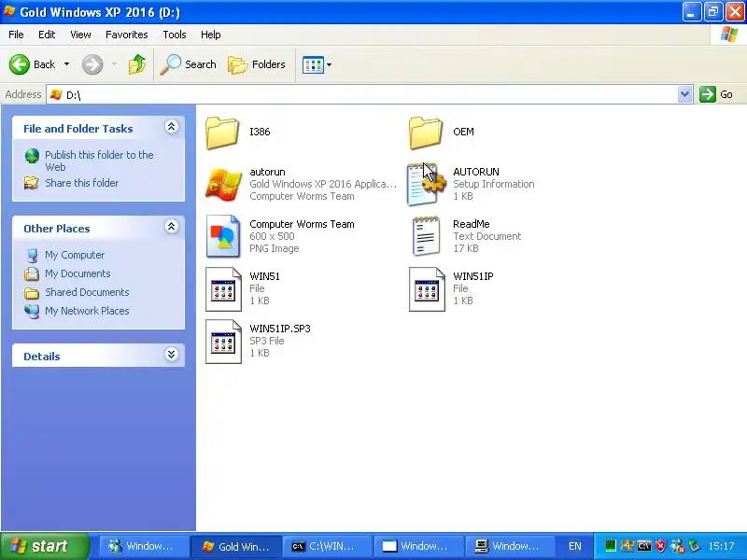This screenshot has height=560, width=747.
Task: Select the ReadMe text document icon
Action: 426,236
